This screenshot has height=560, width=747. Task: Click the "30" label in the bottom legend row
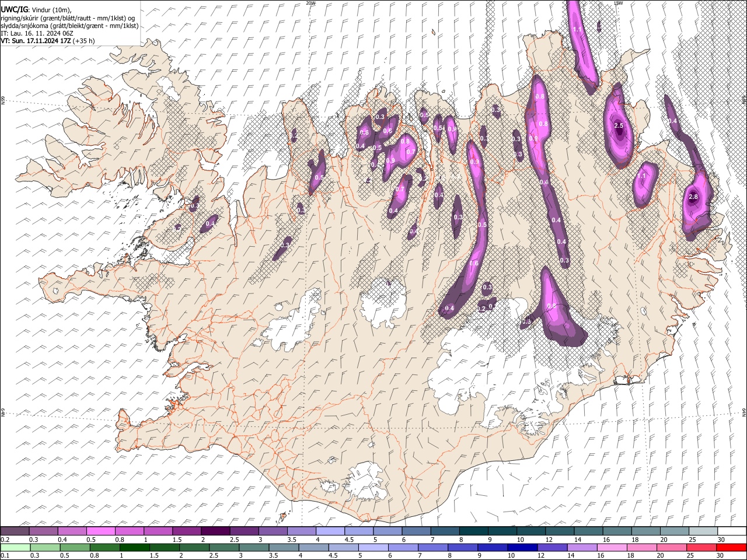pyautogui.click(x=721, y=555)
